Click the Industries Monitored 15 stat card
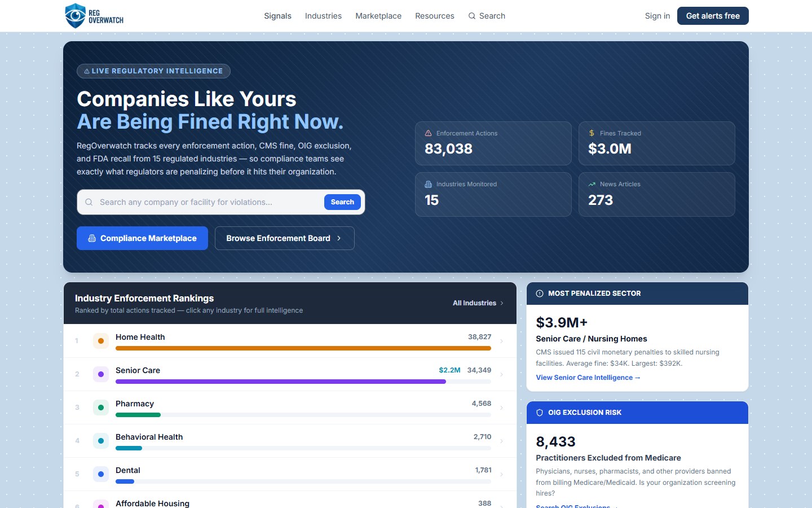Image resolution: width=812 pixels, height=508 pixels. pos(493,194)
